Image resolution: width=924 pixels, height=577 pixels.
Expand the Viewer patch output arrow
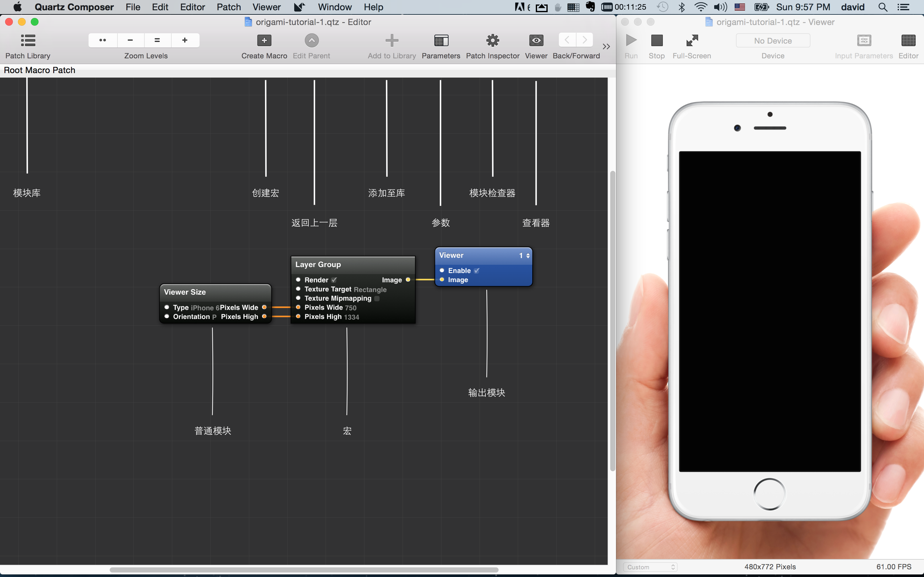tap(527, 255)
